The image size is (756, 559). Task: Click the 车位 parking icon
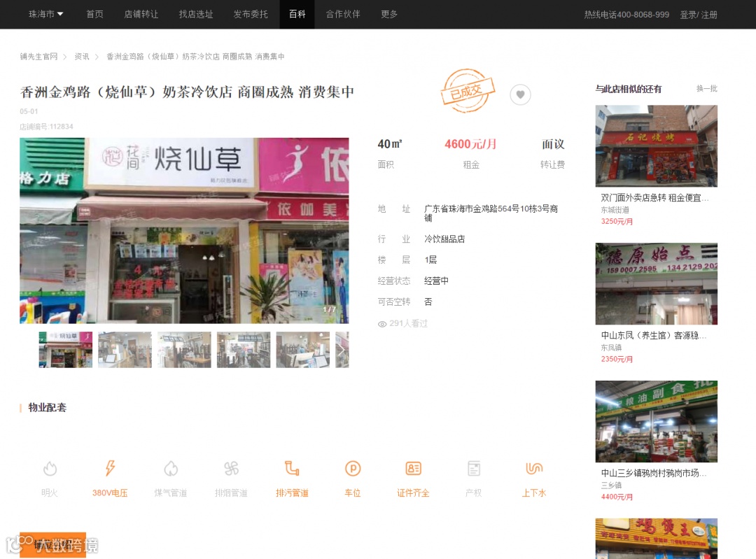[353, 469]
